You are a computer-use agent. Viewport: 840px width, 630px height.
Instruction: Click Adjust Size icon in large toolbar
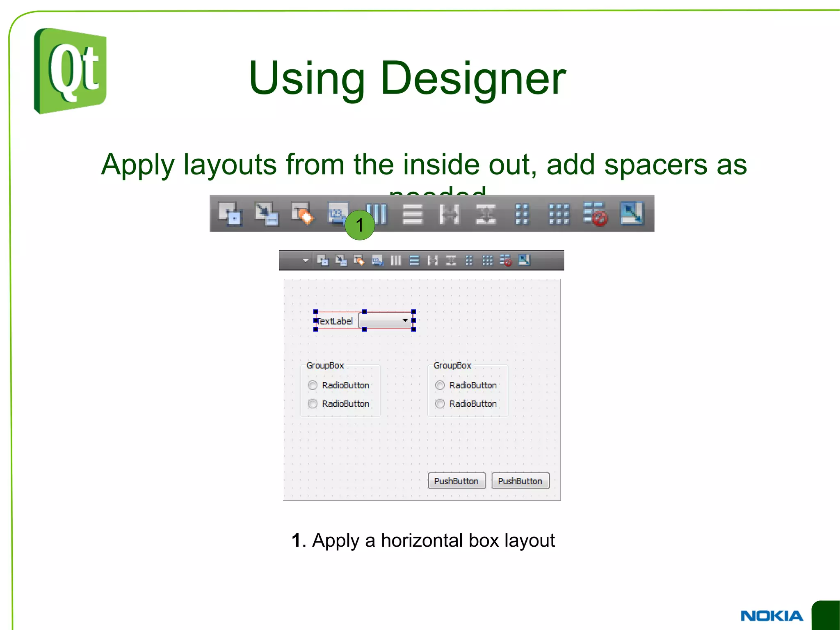point(632,214)
